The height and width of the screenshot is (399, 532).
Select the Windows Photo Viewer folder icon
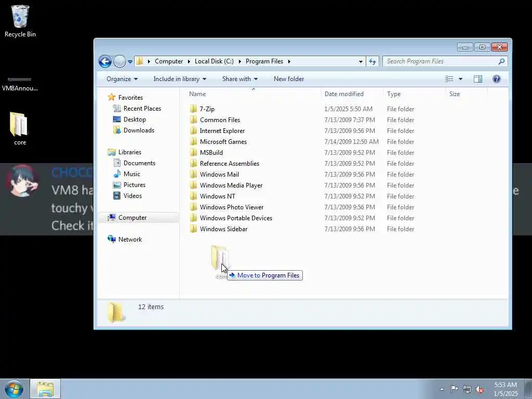193,207
